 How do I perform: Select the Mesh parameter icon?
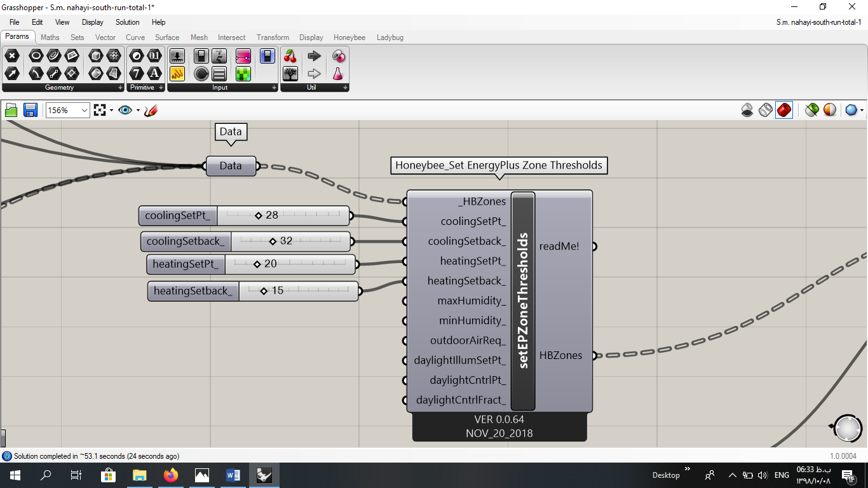114,56
